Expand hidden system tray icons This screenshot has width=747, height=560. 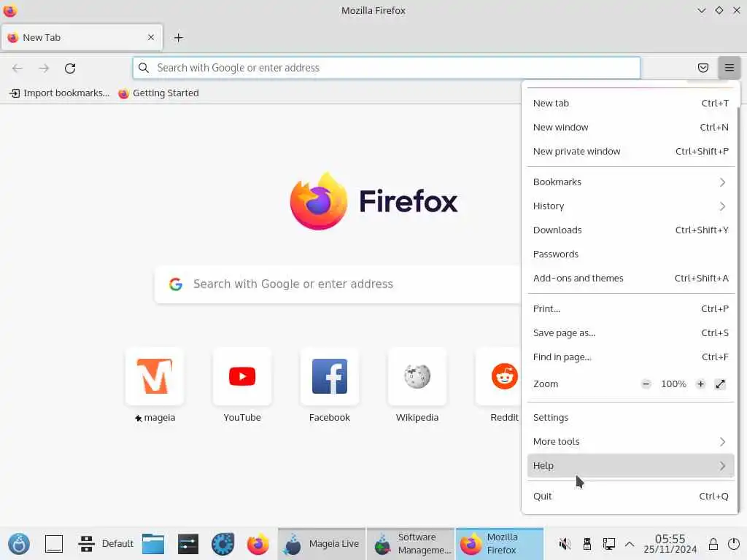pos(630,544)
